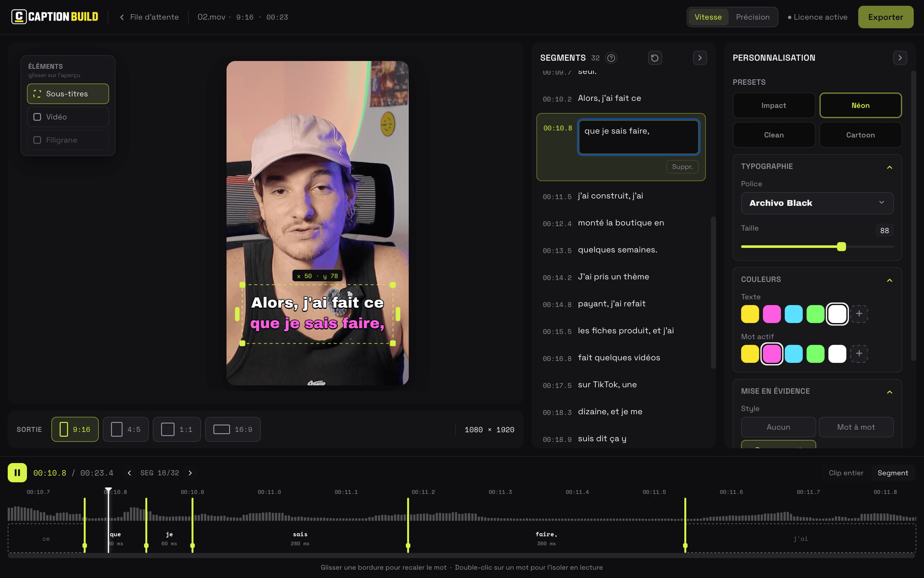Image resolution: width=924 pixels, height=578 pixels.
Task: Click the reset segments icon
Action: [x=655, y=58]
